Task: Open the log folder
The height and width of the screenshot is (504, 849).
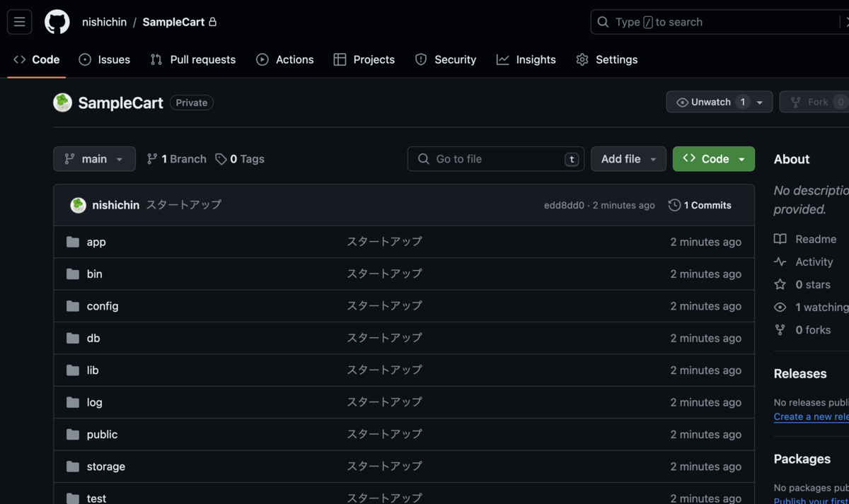Action: click(x=95, y=402)
